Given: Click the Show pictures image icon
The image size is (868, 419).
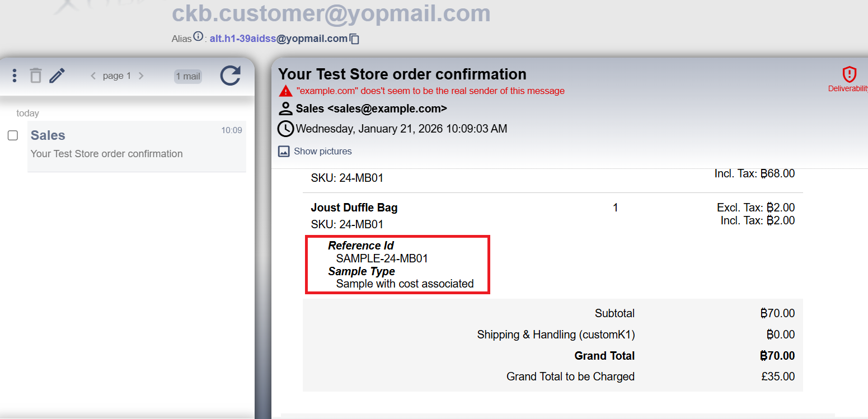Looking at the screenshot, I should [284, 151].
